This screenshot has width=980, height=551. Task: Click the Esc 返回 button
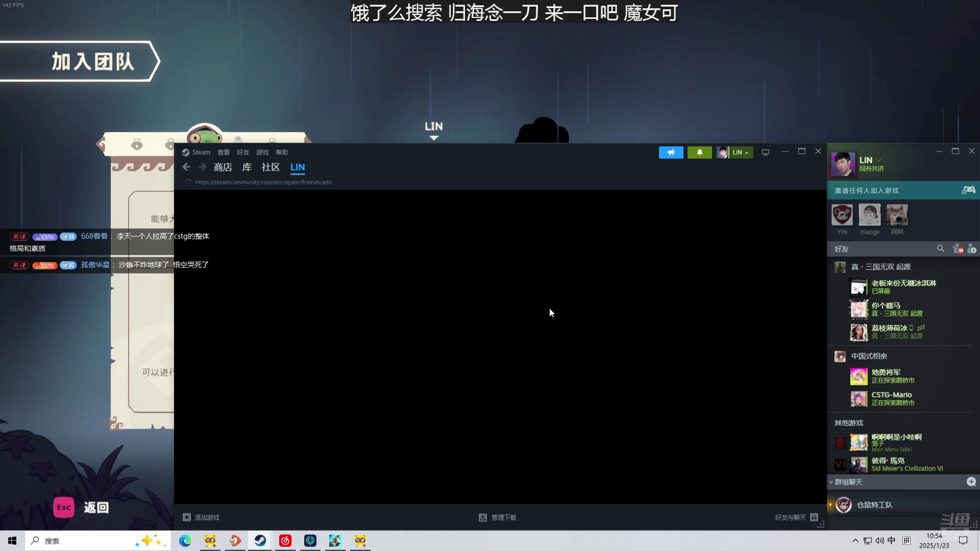click(81, 508)
